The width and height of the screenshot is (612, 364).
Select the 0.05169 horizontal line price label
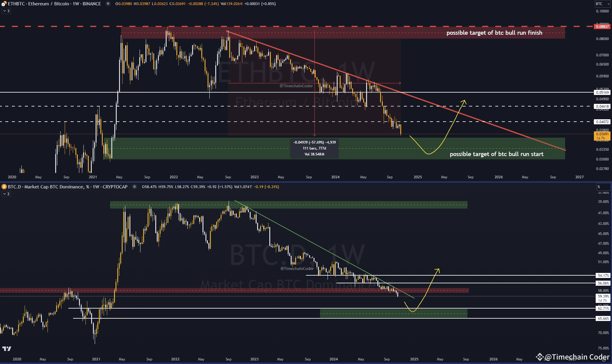602,93
